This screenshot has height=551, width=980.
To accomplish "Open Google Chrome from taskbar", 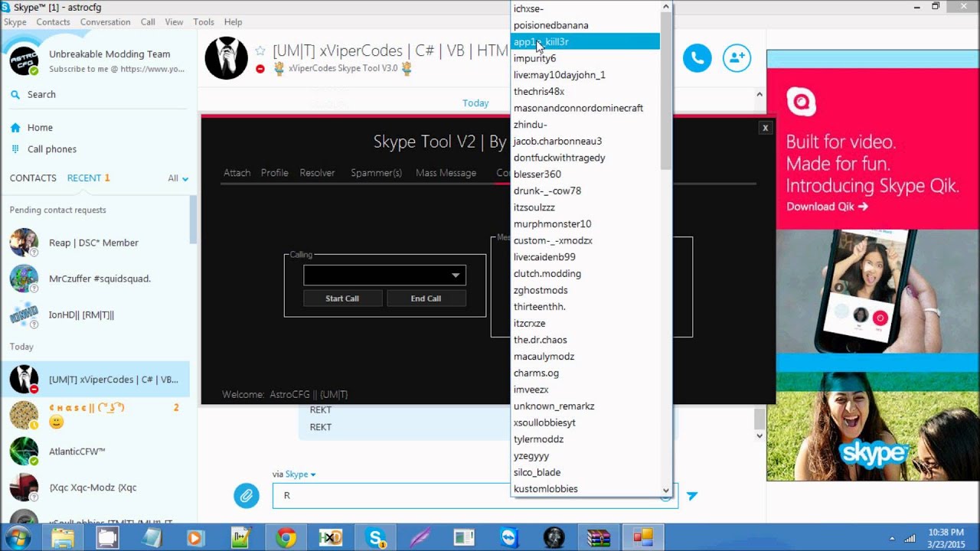I will click(286, 538).
